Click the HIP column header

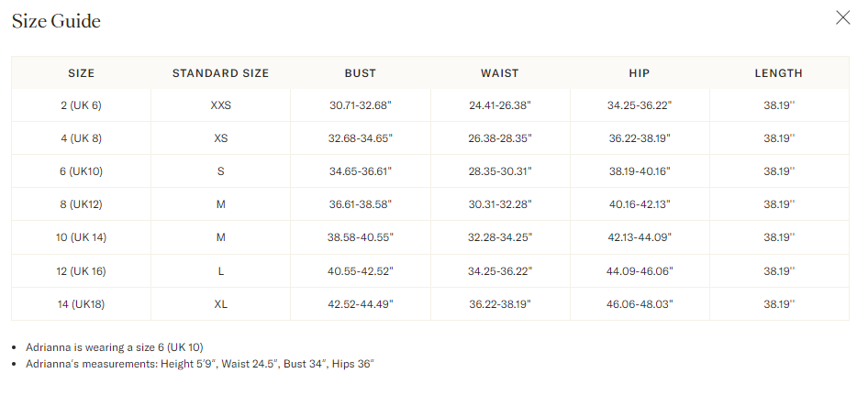(x=640, y=73)
